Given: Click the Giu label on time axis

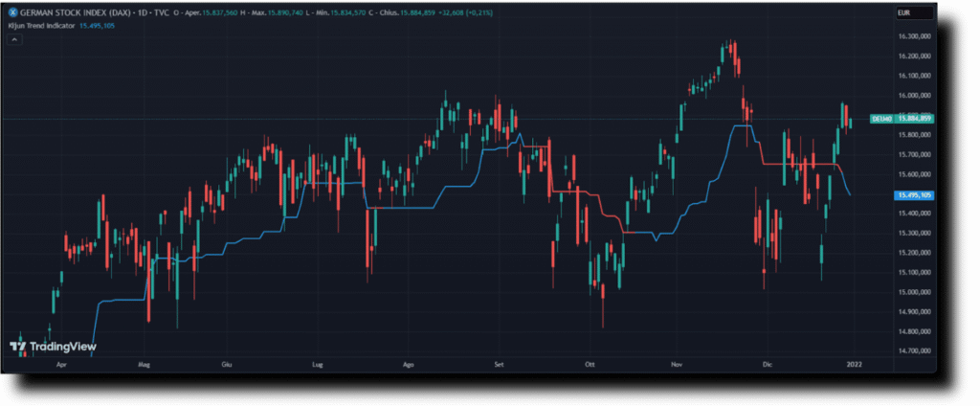Looking at the screenshot, I should (x=227, y=365).
